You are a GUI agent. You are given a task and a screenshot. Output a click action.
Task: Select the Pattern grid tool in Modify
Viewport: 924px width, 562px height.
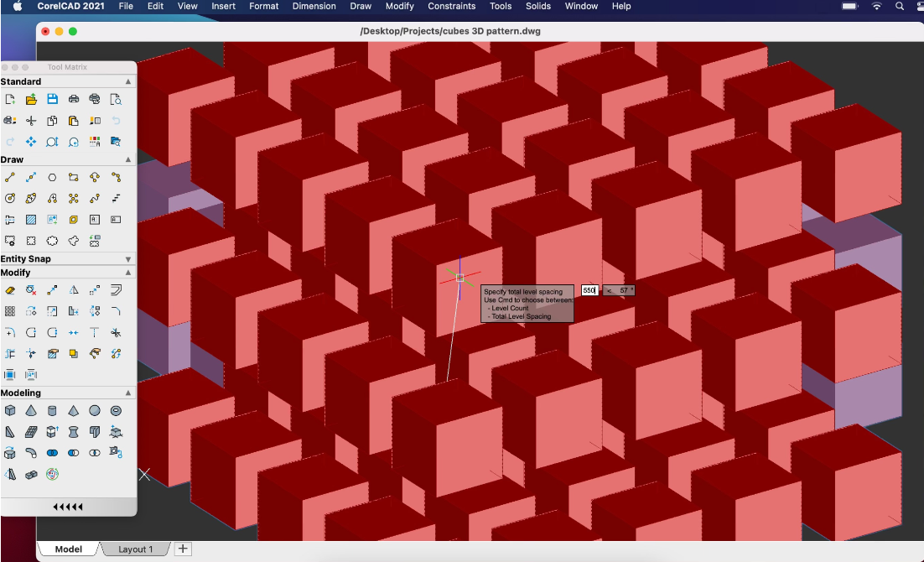click(10, 311)
